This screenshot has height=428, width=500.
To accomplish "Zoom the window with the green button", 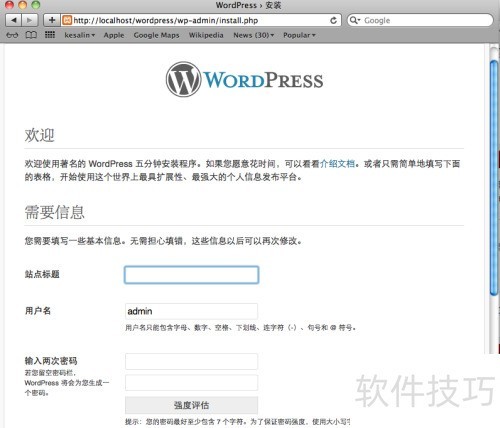I will pyautogui.click(x=35, y=5).
